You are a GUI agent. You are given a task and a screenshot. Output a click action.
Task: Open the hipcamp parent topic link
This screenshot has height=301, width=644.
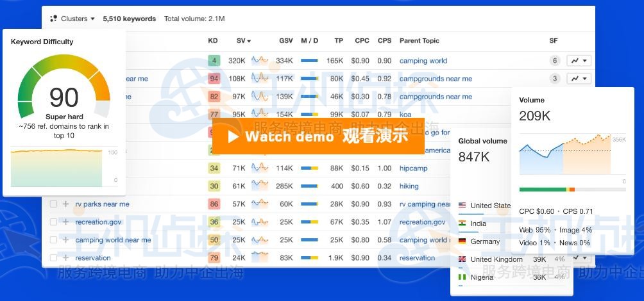tap(413, 168)
